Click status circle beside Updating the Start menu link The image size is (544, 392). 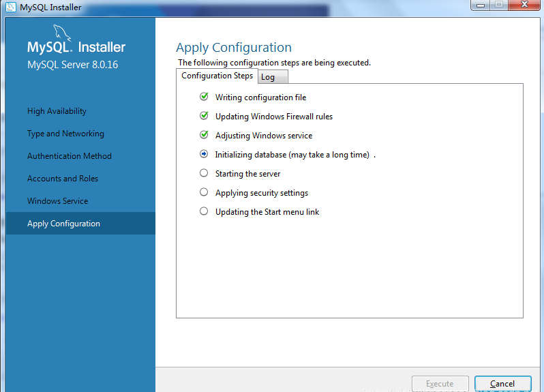204,211
